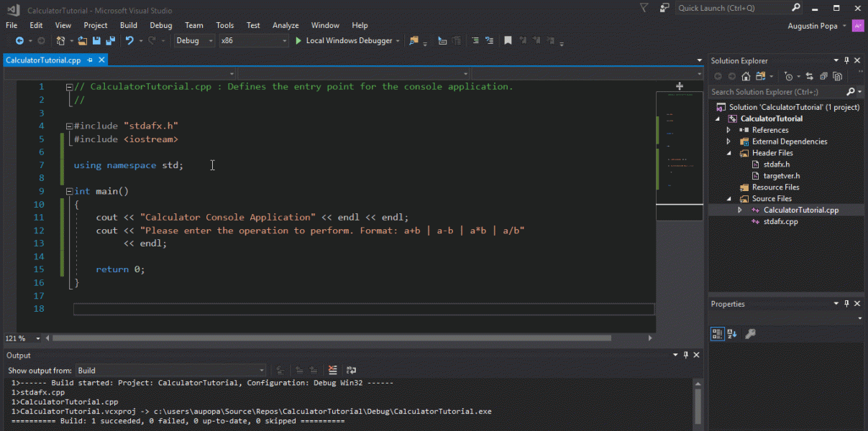Open the Build menu

(129, 25)
